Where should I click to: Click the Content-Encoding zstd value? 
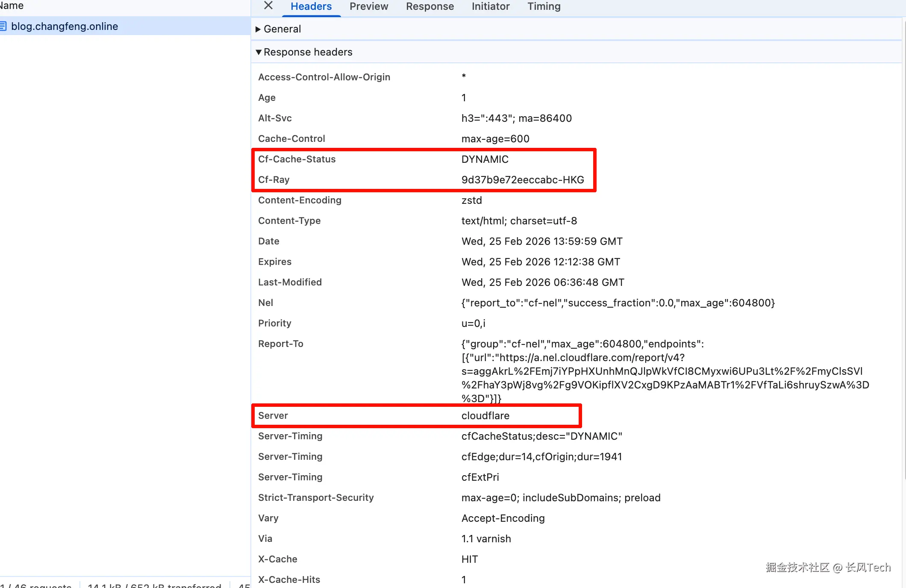point(471,200)
